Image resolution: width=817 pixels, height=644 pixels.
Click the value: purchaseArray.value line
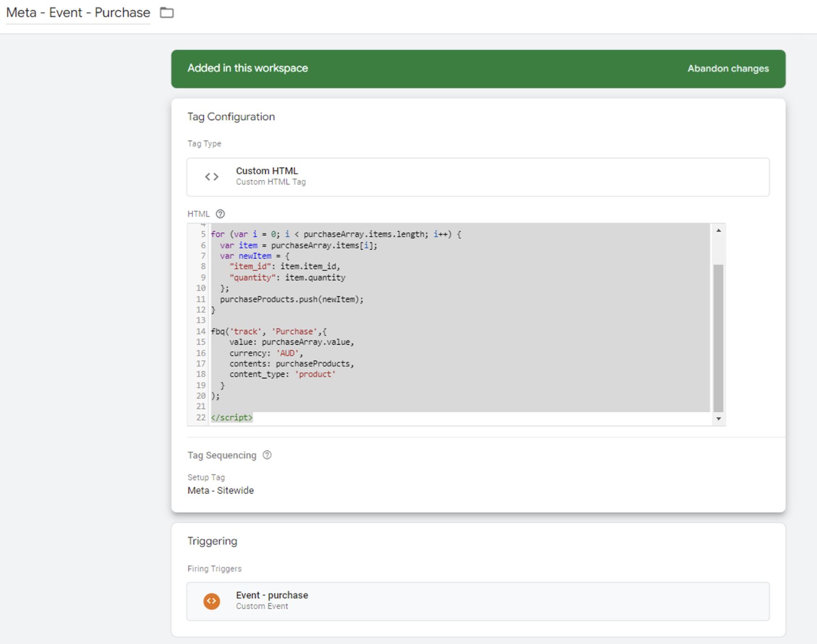pos(292,342)
